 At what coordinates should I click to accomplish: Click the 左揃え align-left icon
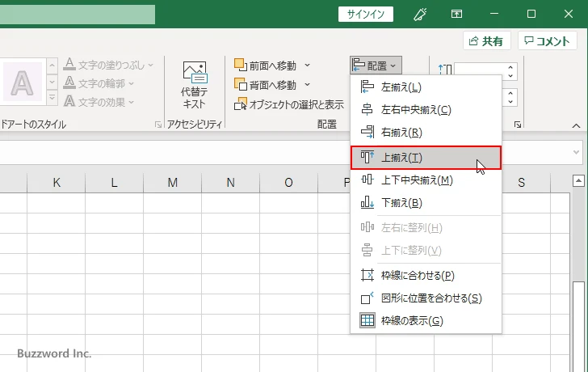click(367, 87)
